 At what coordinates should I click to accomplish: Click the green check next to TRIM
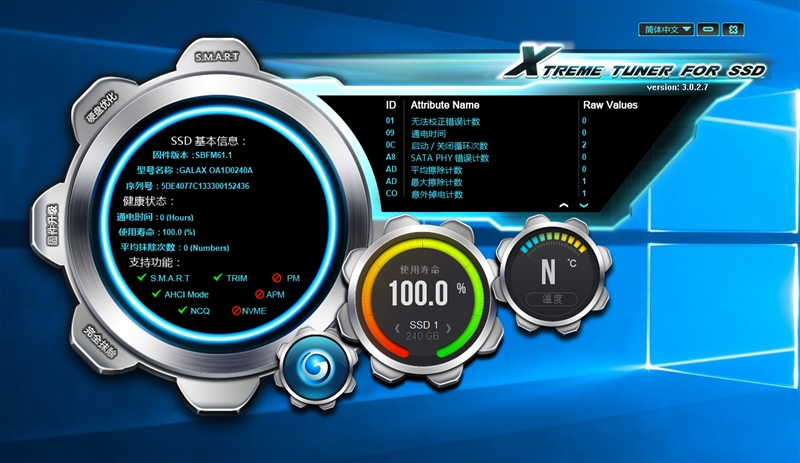[217, 278]
